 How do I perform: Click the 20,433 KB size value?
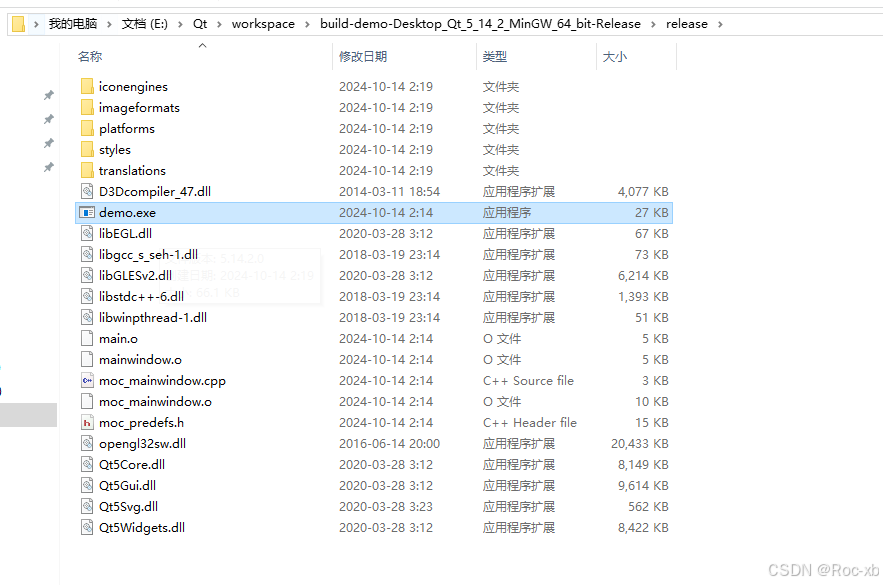pos(640,444)
